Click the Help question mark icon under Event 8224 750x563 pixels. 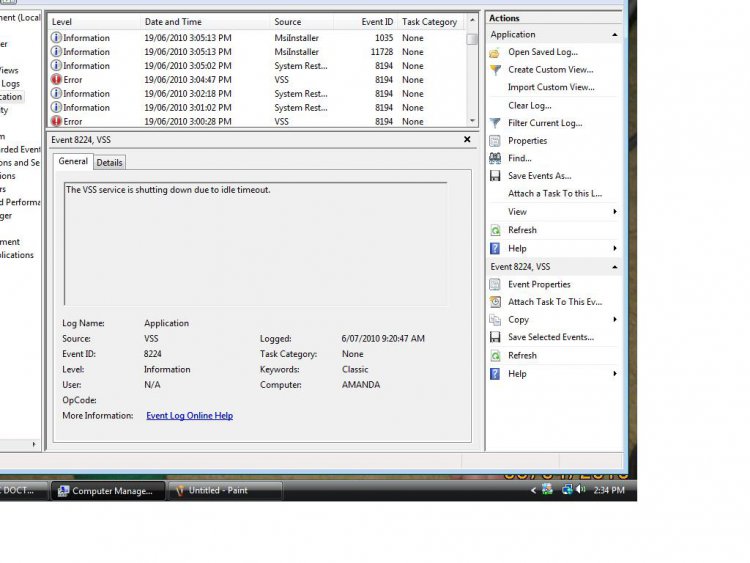495,374
